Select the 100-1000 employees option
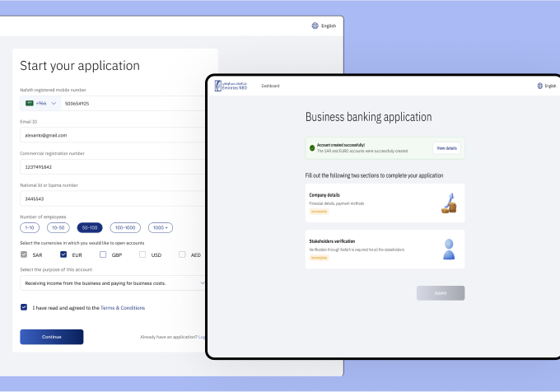 pos(126,227)
